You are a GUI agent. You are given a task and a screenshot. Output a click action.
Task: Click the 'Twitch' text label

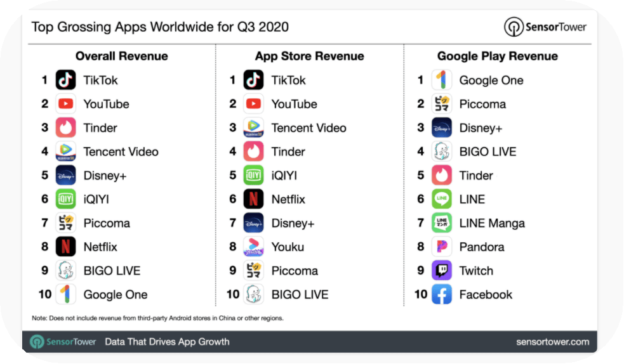(476, 271)
